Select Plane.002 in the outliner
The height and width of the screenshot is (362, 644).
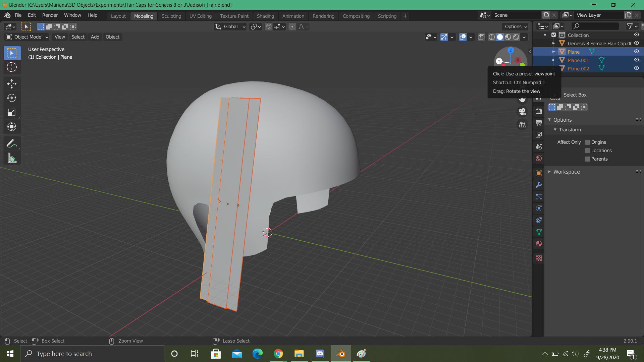point(578,68)
